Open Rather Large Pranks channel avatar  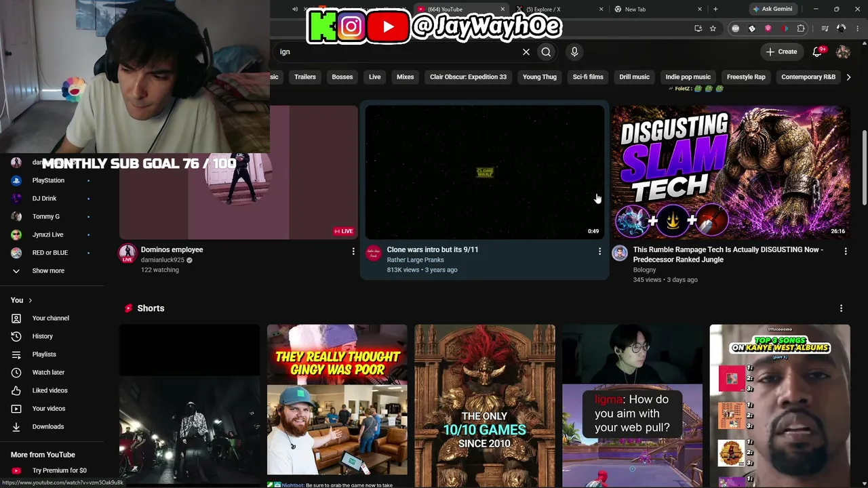pos(374,253)
